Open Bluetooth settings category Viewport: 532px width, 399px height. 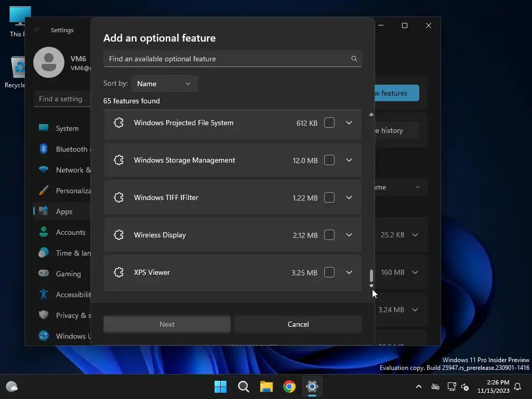coord(62,149)
